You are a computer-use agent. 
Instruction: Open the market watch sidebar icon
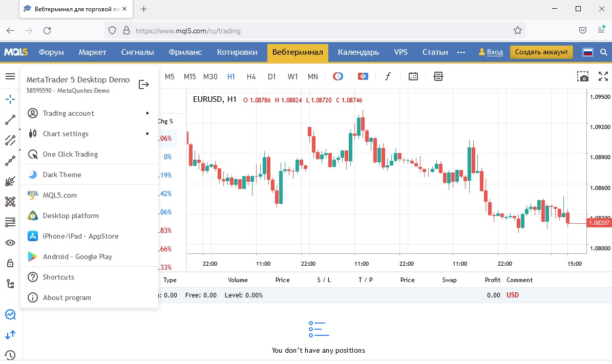[x=10, y=314]
